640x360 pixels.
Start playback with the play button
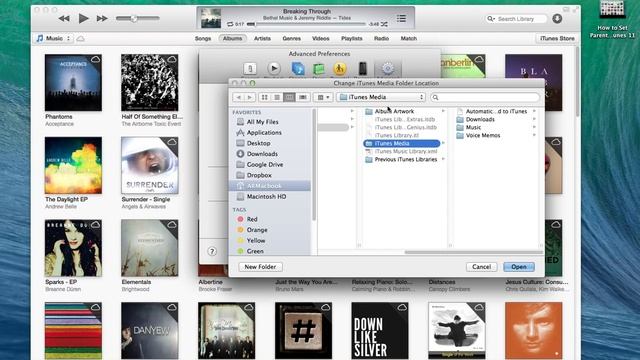tap(83, 18)
